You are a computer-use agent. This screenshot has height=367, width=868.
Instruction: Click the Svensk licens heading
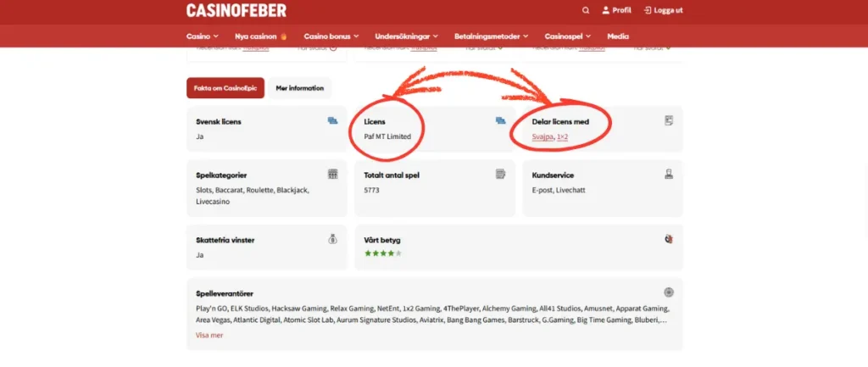[219, 122]
